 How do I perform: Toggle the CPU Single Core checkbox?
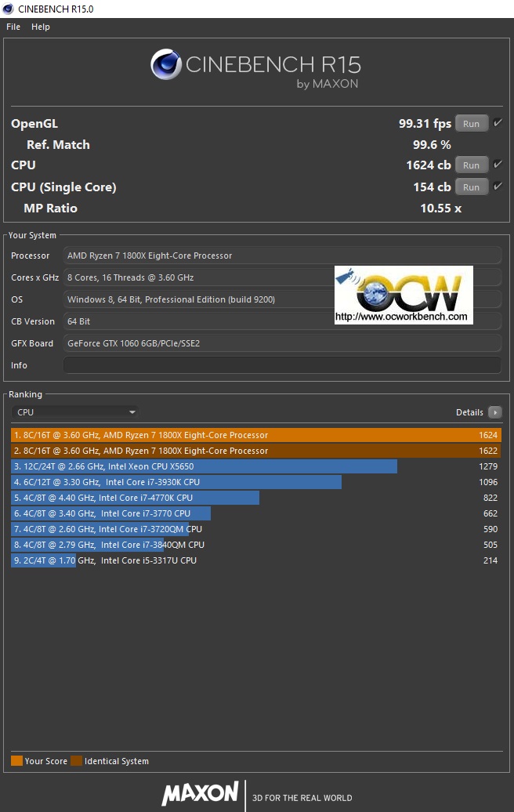click(x=498, y=187)
